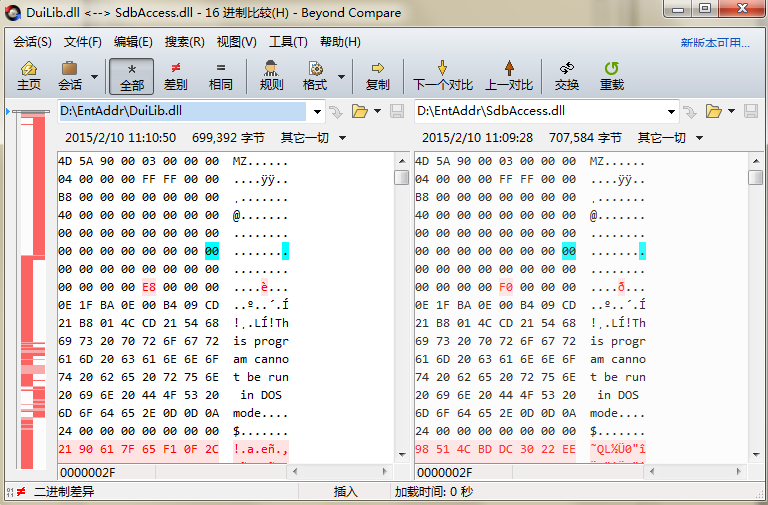
Task: Toggle 相同 (show same) filter
Action: [221, 76]
